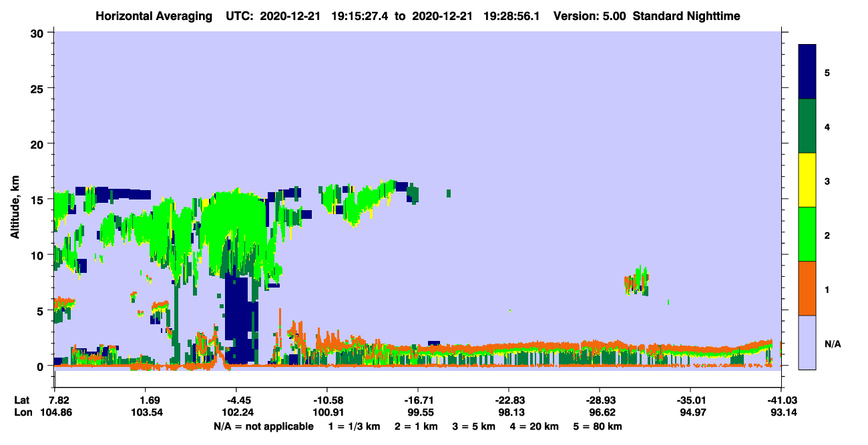Click the 'Standard Nighttime' text
This screenshot has height=445, width=868.
(x=686, y=16)
